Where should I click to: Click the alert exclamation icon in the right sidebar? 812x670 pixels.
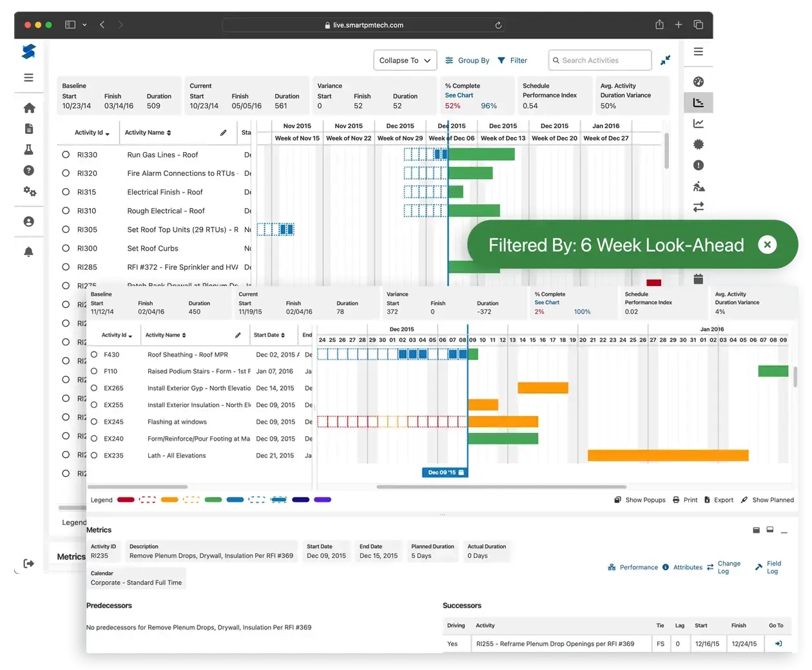click(x=699, y=165)
